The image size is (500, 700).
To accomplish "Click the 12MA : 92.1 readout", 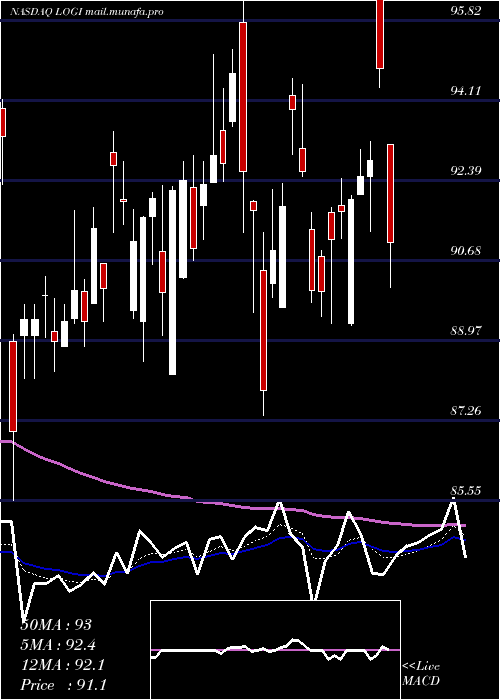I will click(62, 665).
